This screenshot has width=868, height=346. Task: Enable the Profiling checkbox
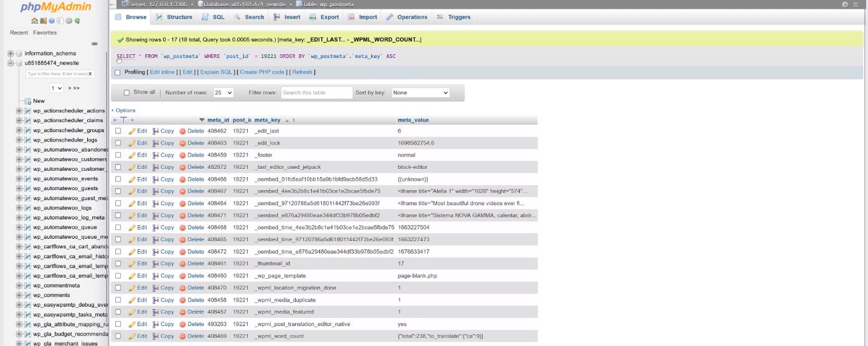(x=117, y=72)
